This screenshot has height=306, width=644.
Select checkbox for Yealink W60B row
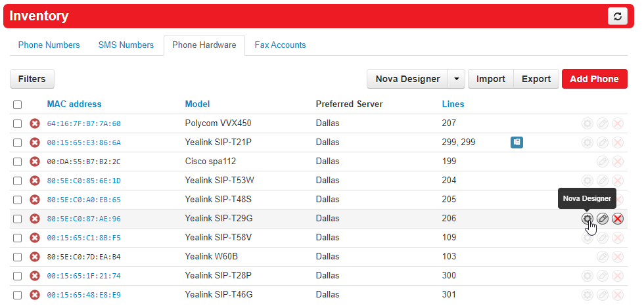[x=18, y=257]
